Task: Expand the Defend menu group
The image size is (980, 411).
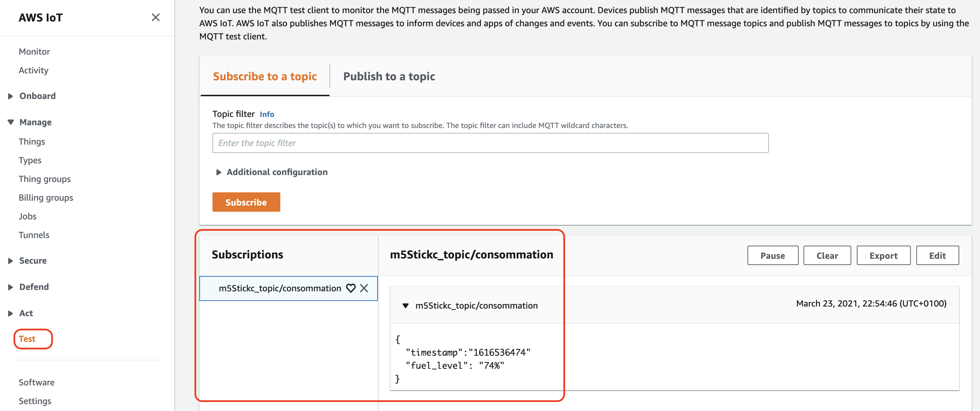Action: click(11, 287)
